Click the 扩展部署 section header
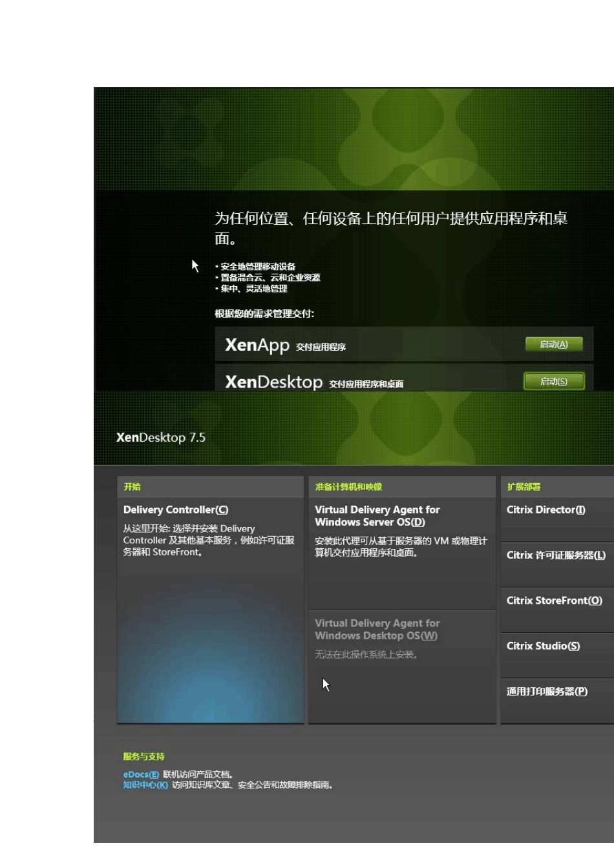Screen dimensions: 614x868 (557, 486)
